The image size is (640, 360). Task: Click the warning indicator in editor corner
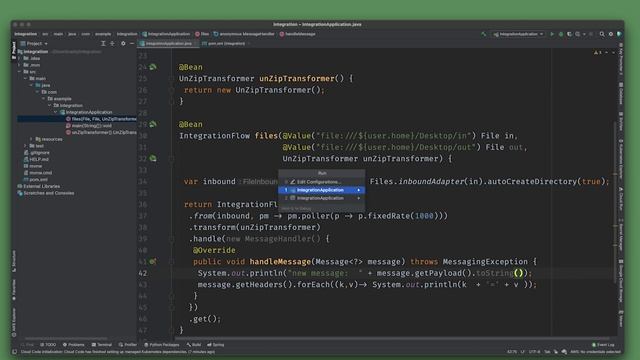[598, 53]
